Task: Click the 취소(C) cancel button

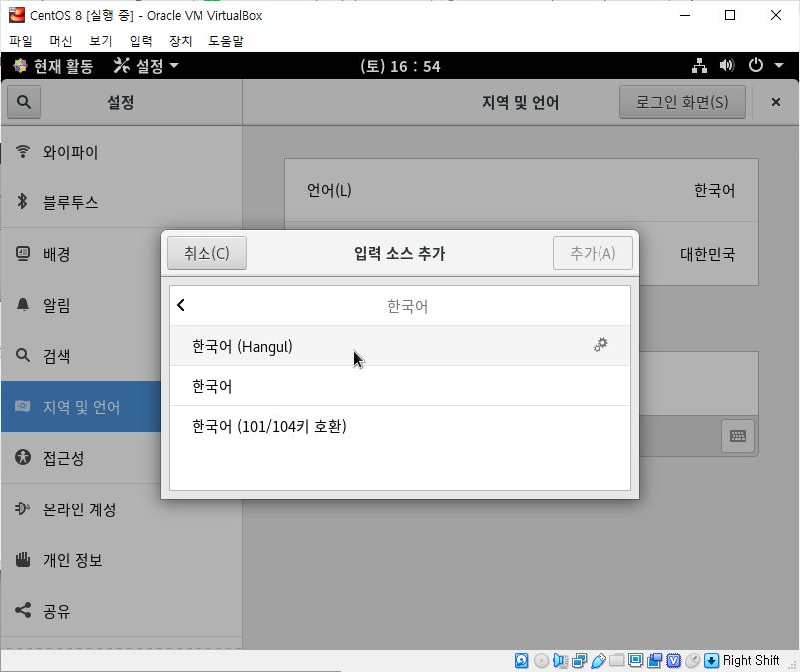Action: point(206,253)
